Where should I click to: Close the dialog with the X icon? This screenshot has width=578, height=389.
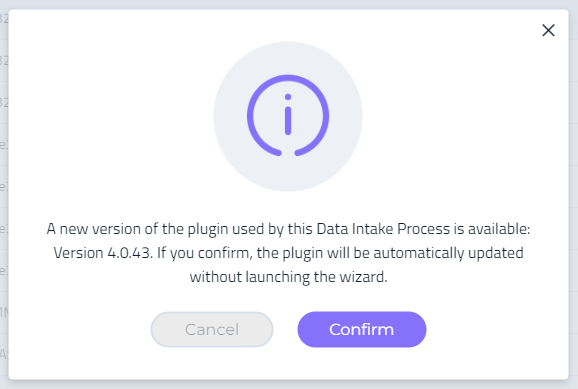tap(548, 30)
